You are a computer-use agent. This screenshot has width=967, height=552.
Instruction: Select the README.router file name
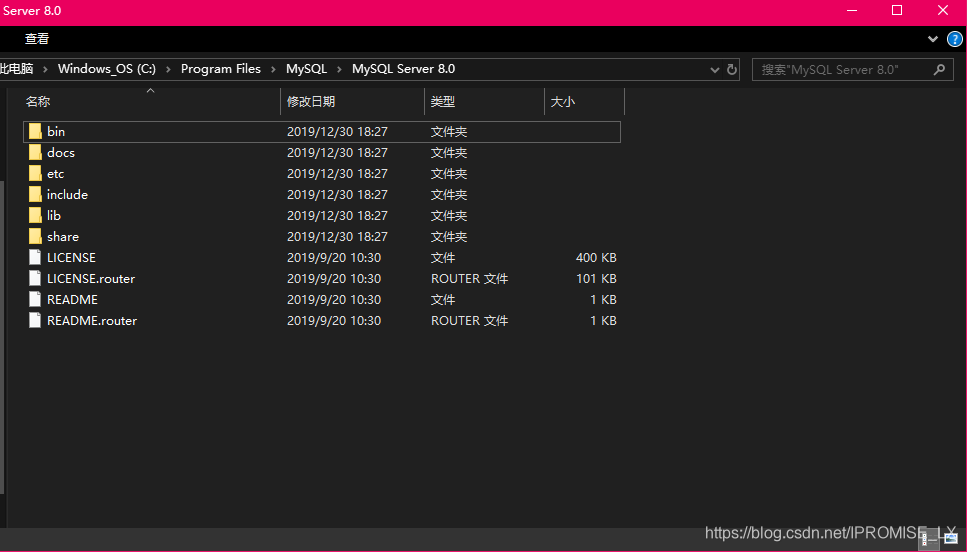(92, 320)
